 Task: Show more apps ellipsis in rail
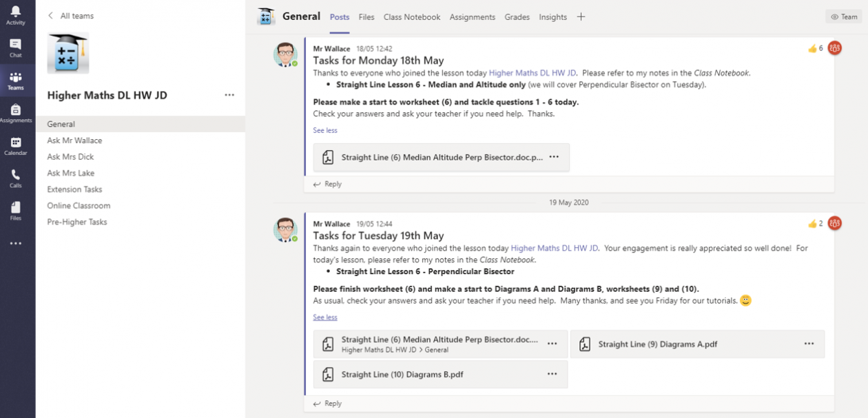[x=15, y=243]
